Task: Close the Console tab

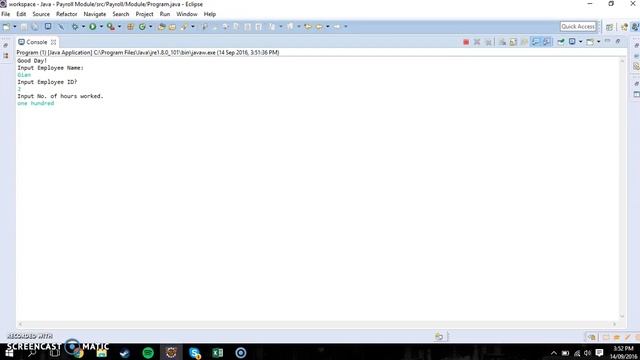Action: (53, 42)
